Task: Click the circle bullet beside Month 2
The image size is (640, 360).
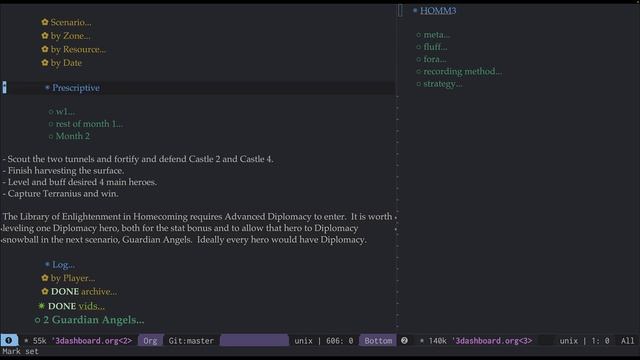Action: (x=51, y=136)
